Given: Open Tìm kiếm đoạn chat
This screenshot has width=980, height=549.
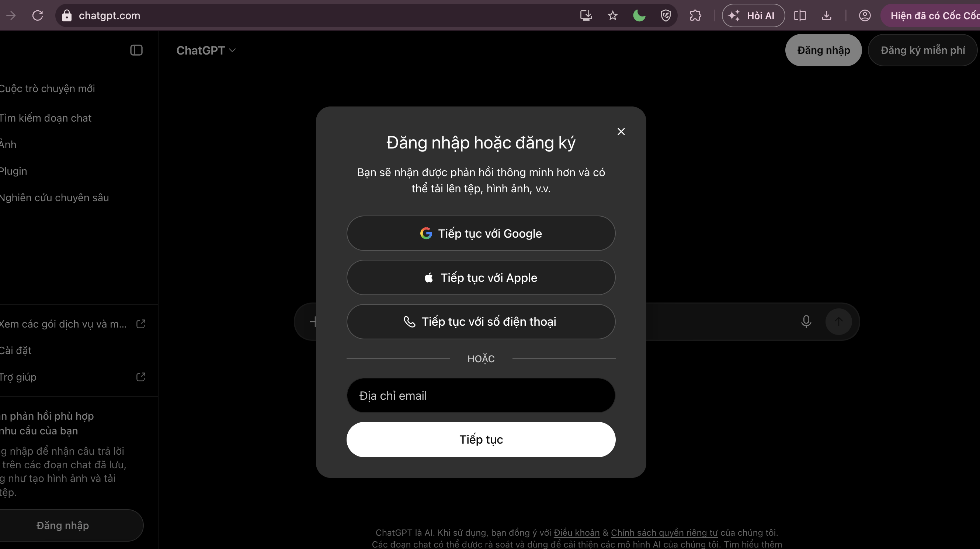Looking at the screenshot, I should 46,118.
